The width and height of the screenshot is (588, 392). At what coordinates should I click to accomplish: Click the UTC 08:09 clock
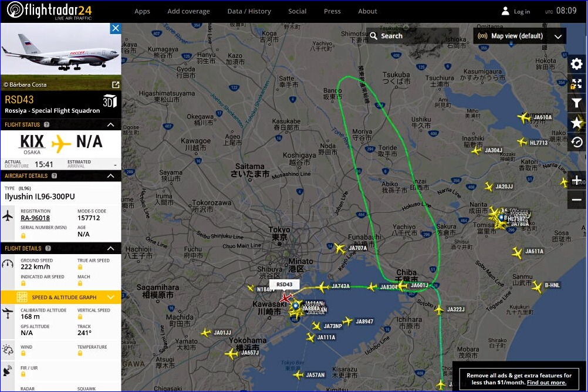tap(561, 11)
